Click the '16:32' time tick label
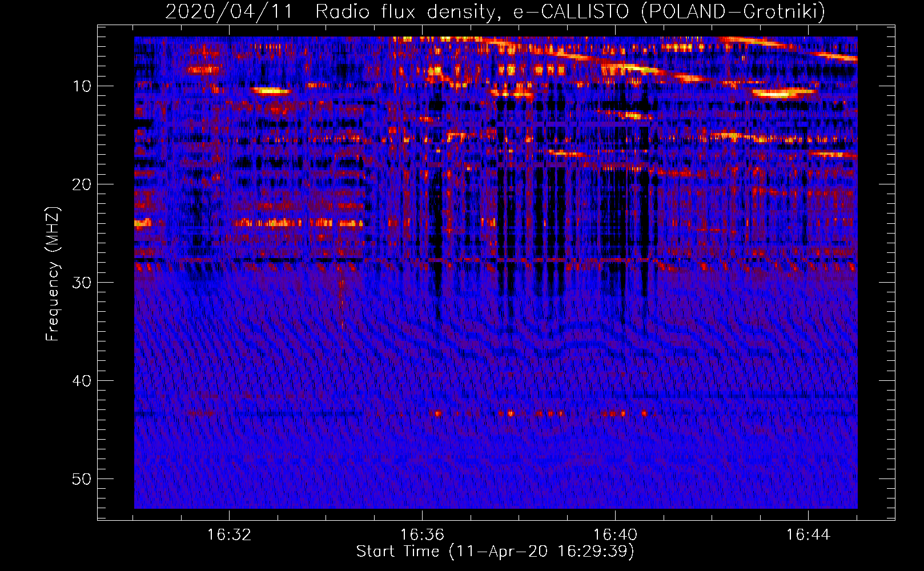 [x=229, y=535]
